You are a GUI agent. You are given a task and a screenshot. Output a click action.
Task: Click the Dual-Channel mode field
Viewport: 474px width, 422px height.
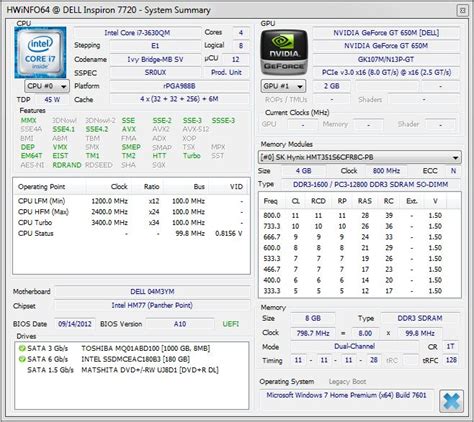(x=354, y=346)
